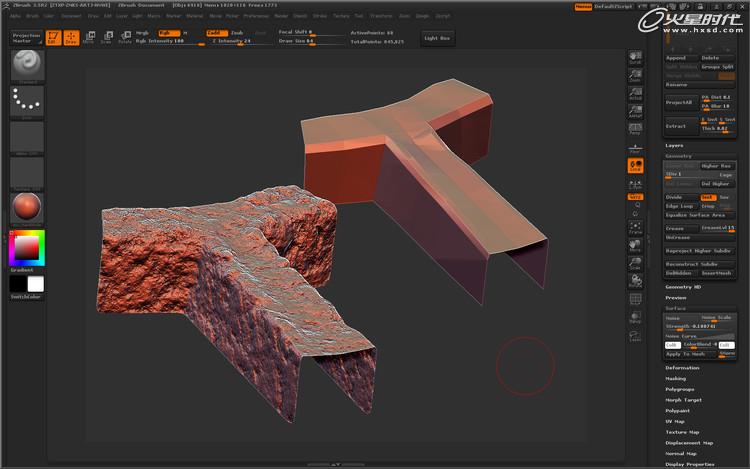Click the Move view icon in right shelf
The height and width of the screenshot is (469, 750).
coord(635,245)
